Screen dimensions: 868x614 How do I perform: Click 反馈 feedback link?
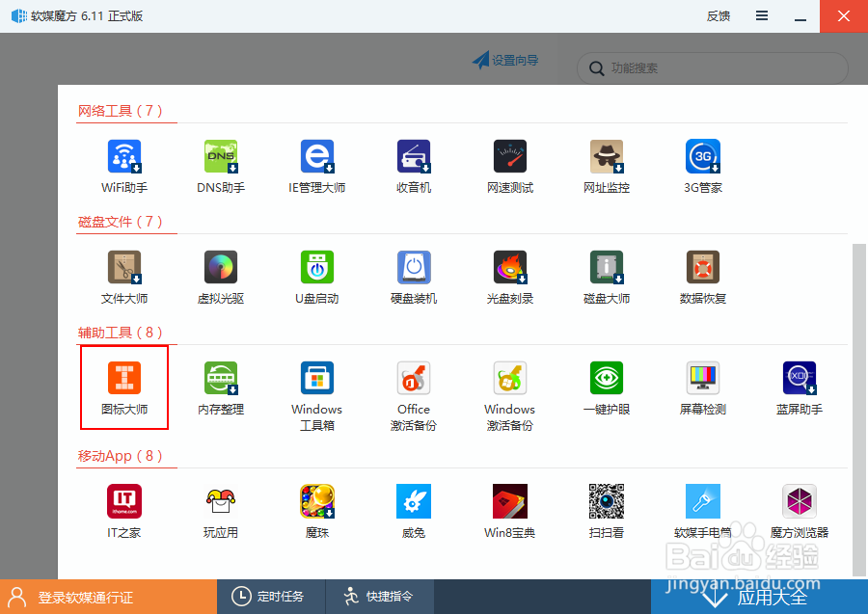point(718,16)
